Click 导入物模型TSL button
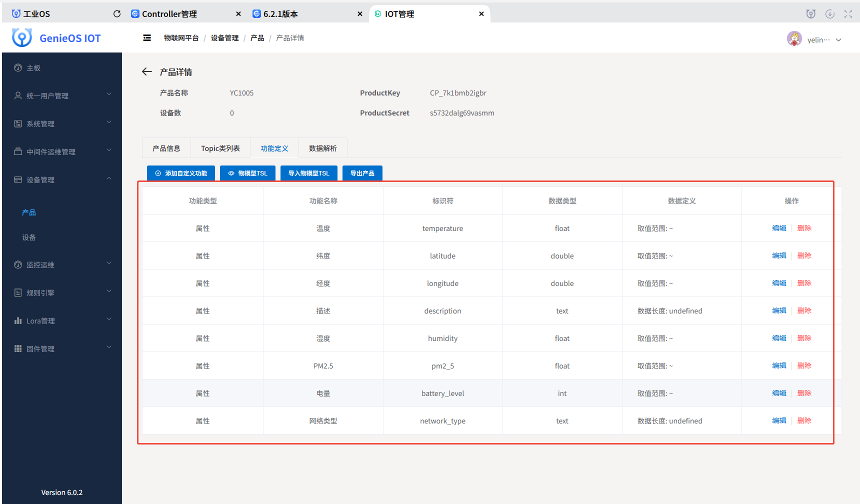860x504 pixels. (308, 173)
